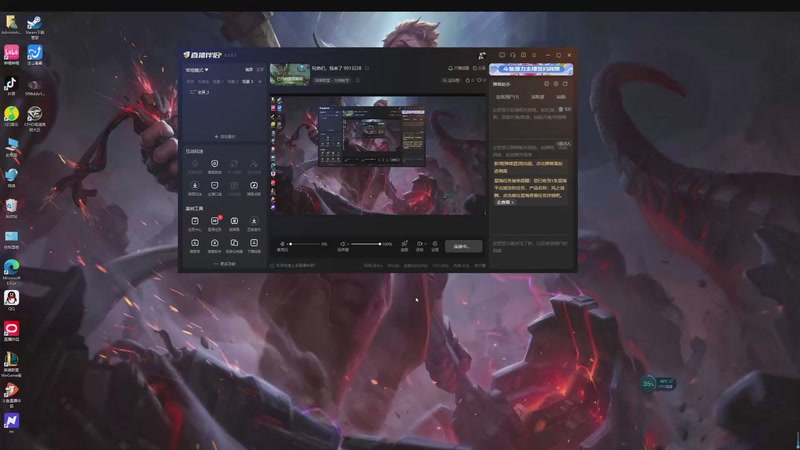Add a new scene with plus icon
The image size is (800, 450).
[260, 82]
